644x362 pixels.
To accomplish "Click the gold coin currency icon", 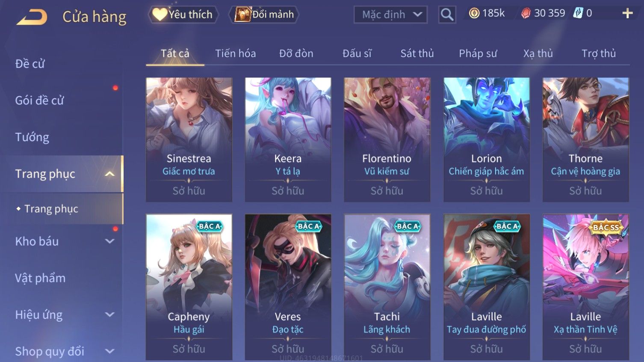I will 474,13.
